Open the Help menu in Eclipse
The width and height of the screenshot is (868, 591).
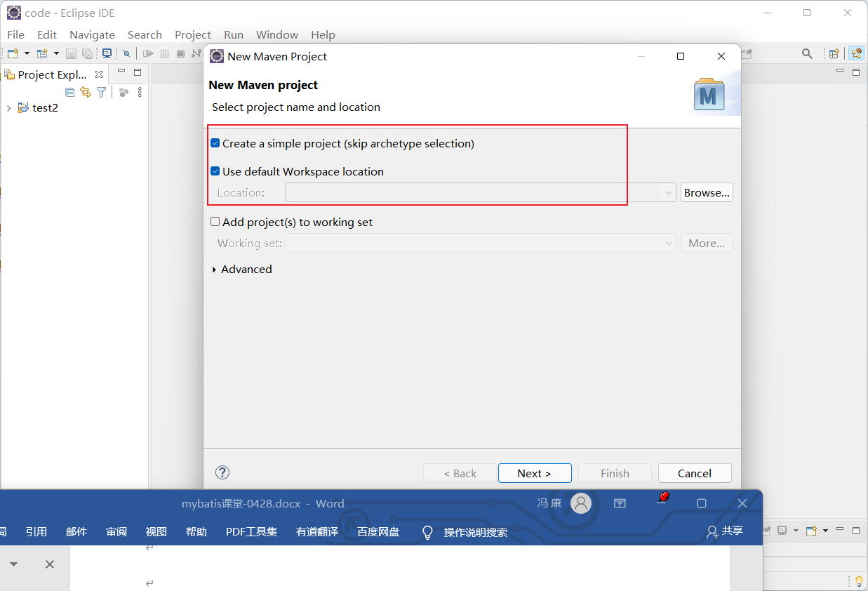[323, 34]
